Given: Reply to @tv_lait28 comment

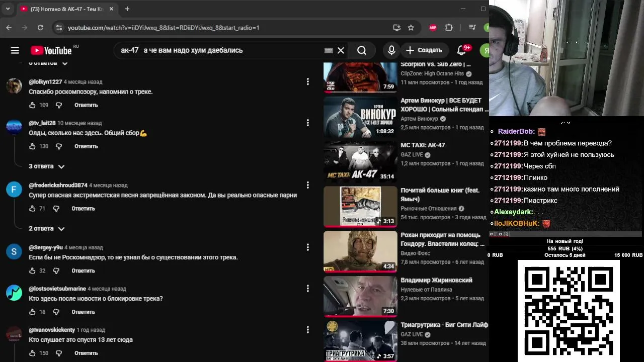Looking at the screenshot, I should (x=86, y=146).
